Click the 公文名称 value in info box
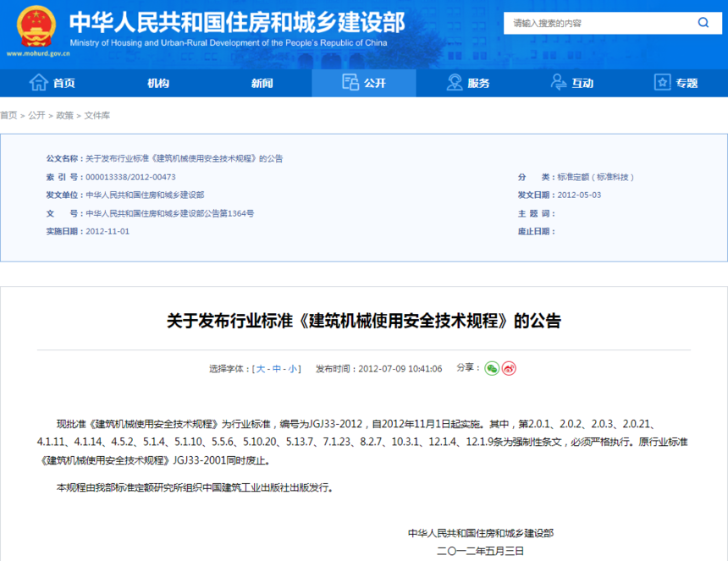The width and height of the screenshot is (728, 561). pyautogui.click(x=185, y=159)
